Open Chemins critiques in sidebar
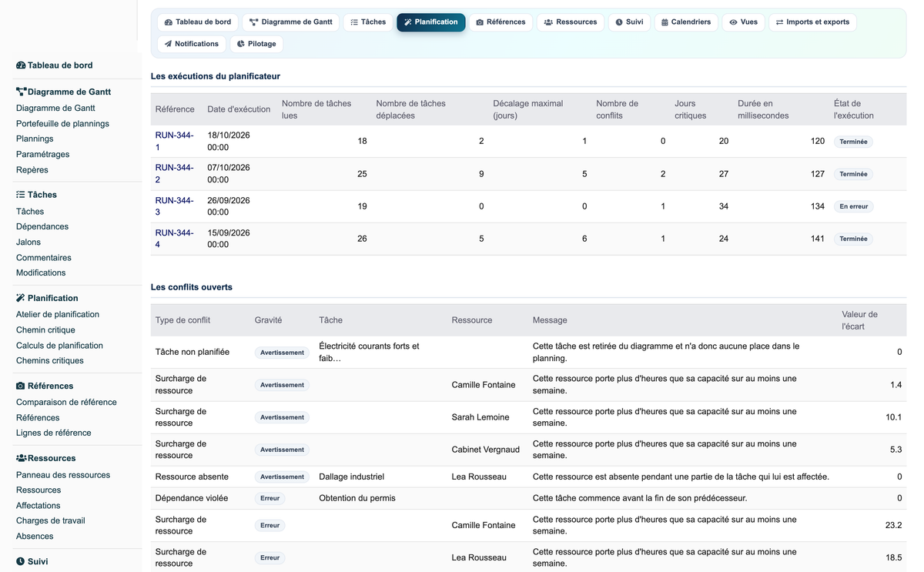This screenshot has width=924, height=572. tap(50, 360)
